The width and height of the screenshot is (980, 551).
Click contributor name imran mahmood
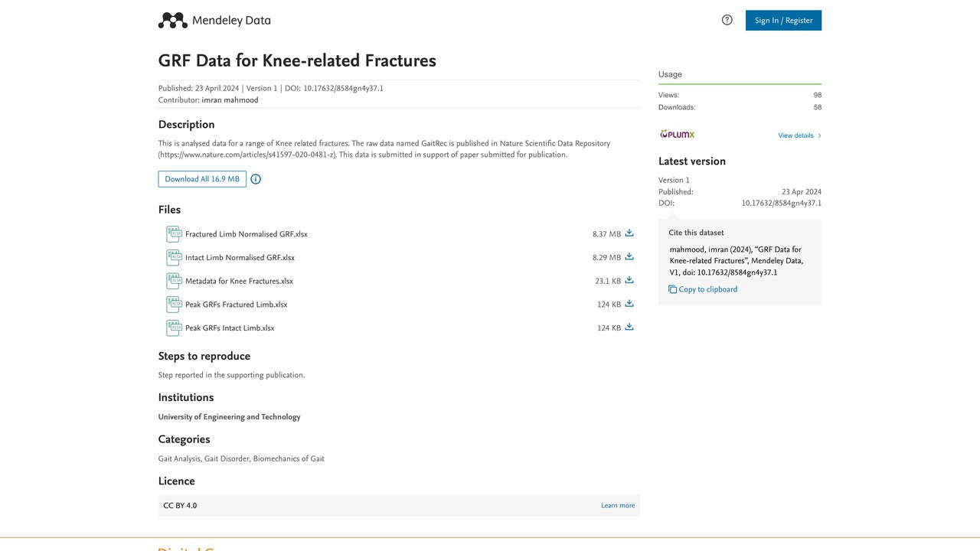pos(230,100)
